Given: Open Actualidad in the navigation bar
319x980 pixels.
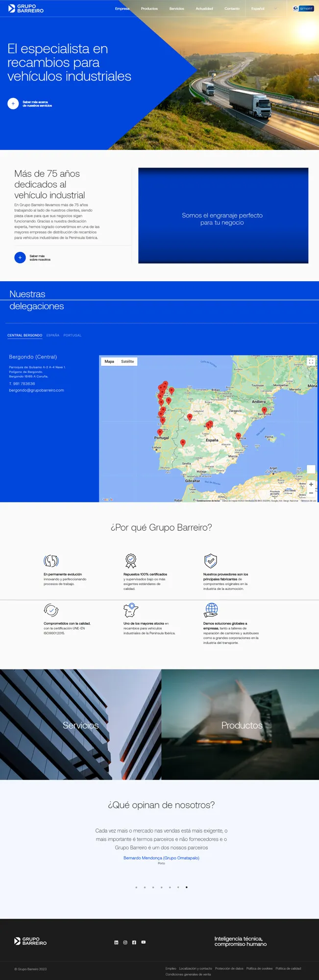Looking at the screenshot, I should 204,9.
